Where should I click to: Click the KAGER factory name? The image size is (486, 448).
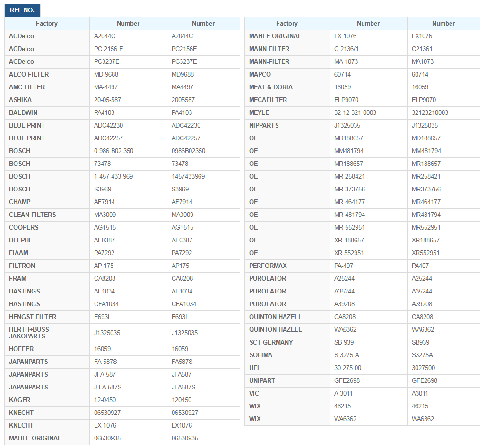(x=20, y=400)
